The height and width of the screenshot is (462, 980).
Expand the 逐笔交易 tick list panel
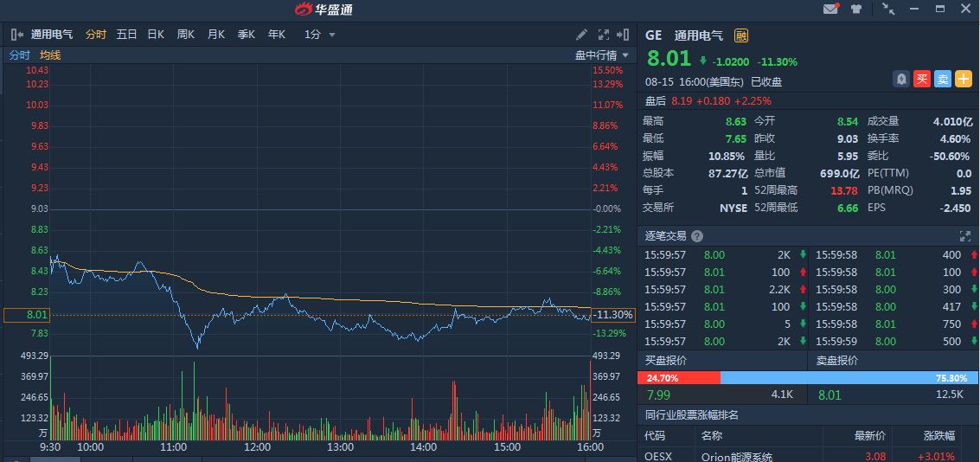(x=964, y=236)
